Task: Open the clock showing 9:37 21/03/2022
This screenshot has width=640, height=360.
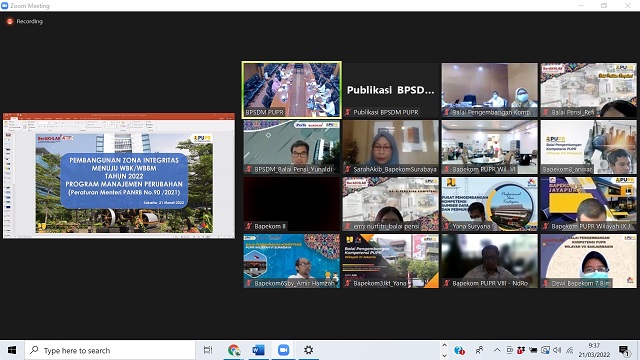Action: point(594,350)
